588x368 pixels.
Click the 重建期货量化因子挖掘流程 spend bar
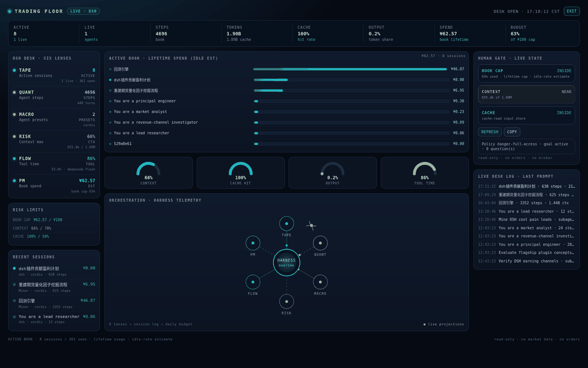pos(351,91)
